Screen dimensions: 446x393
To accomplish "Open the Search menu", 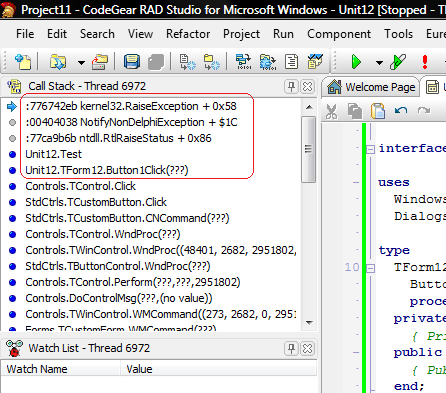I will tap(97, 34).
